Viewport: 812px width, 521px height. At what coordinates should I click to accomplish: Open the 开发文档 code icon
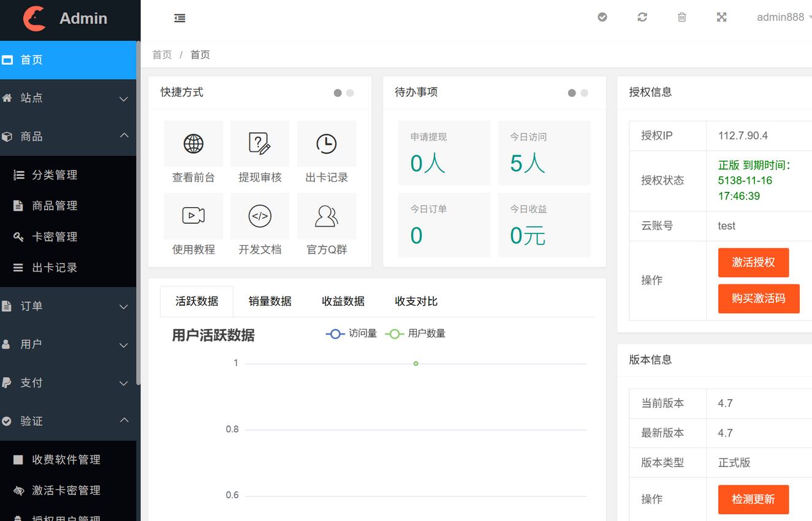tap(260, 216)
